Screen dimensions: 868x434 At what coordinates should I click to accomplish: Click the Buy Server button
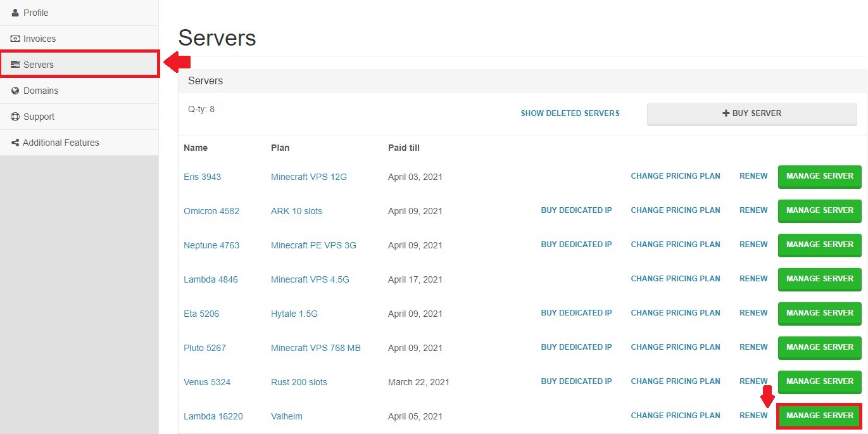pyautogui.click(x=752, y=113)
